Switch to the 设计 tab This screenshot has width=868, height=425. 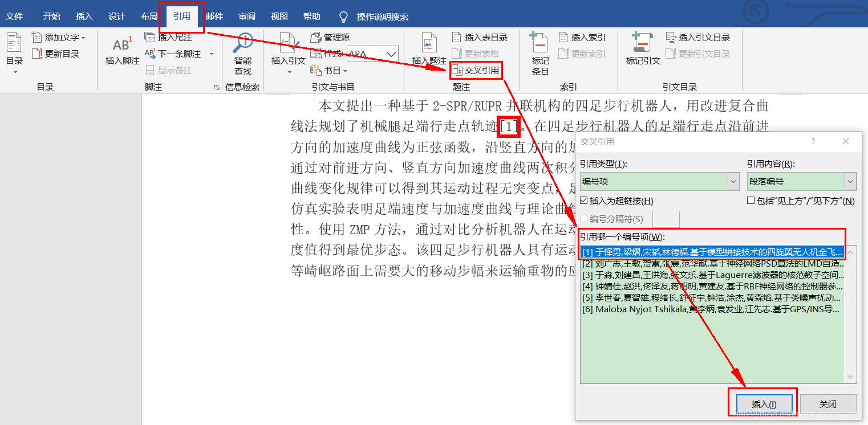116,17
